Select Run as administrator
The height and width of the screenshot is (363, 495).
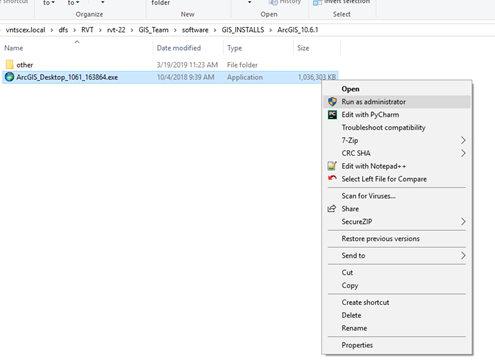(x=397, y=102)
